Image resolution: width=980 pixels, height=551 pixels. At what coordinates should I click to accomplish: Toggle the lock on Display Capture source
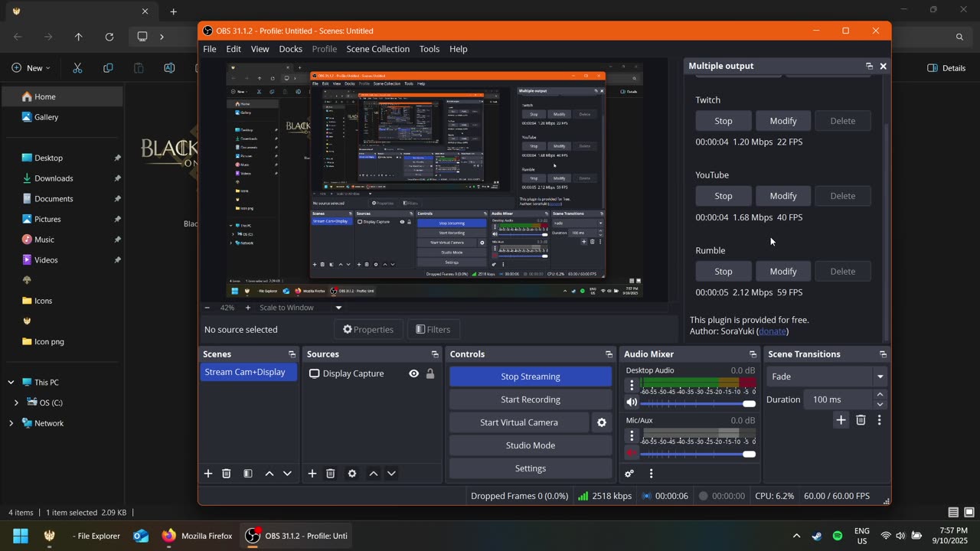[x=430, y=374]
